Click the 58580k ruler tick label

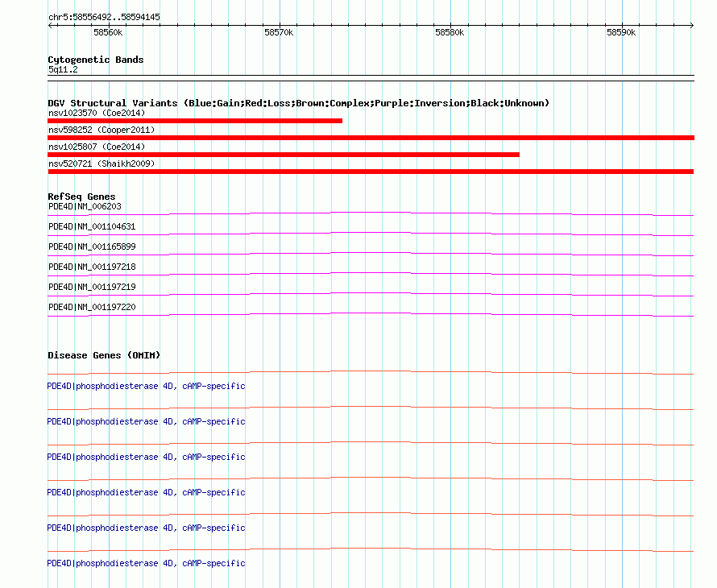click(x=450, y=32)
